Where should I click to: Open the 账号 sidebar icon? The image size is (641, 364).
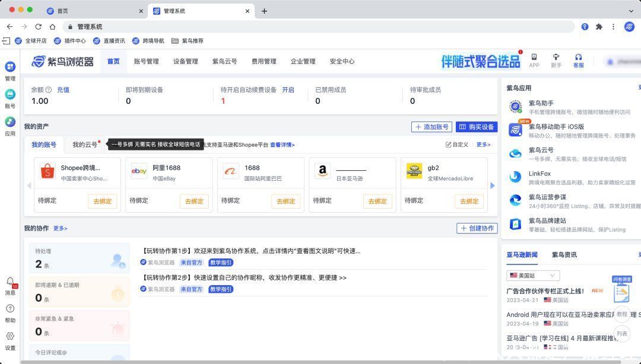coord(10,94)
